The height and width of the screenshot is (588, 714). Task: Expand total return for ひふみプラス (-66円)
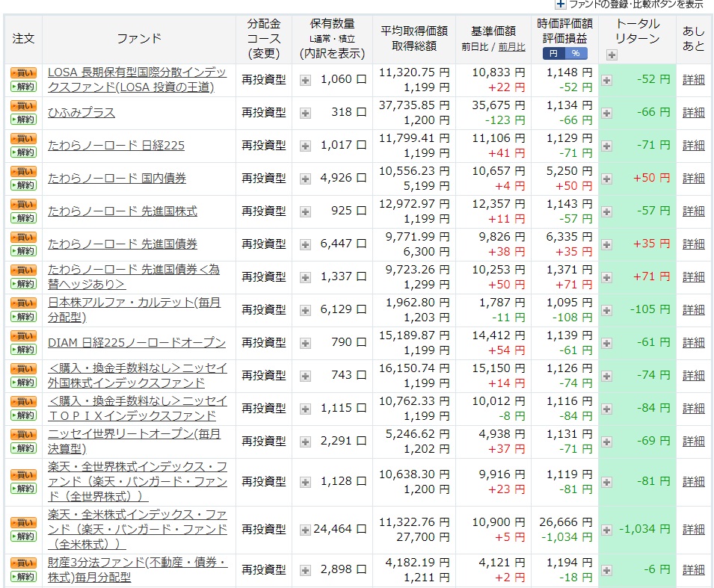tap(606, 114)
